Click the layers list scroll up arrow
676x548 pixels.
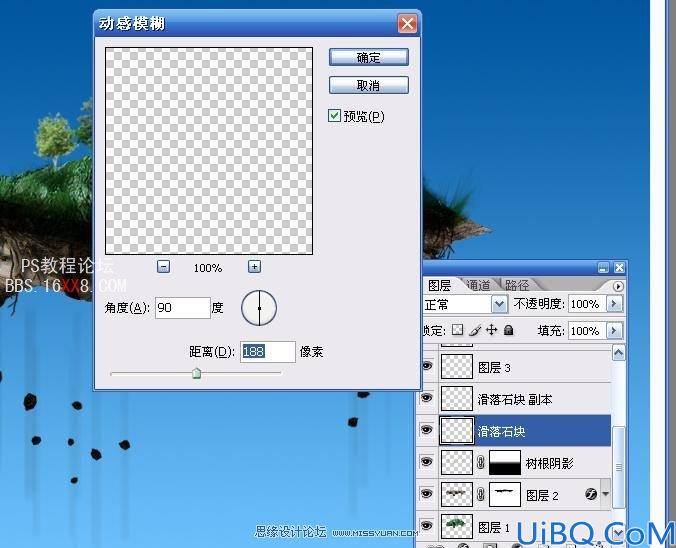[618, 354]
